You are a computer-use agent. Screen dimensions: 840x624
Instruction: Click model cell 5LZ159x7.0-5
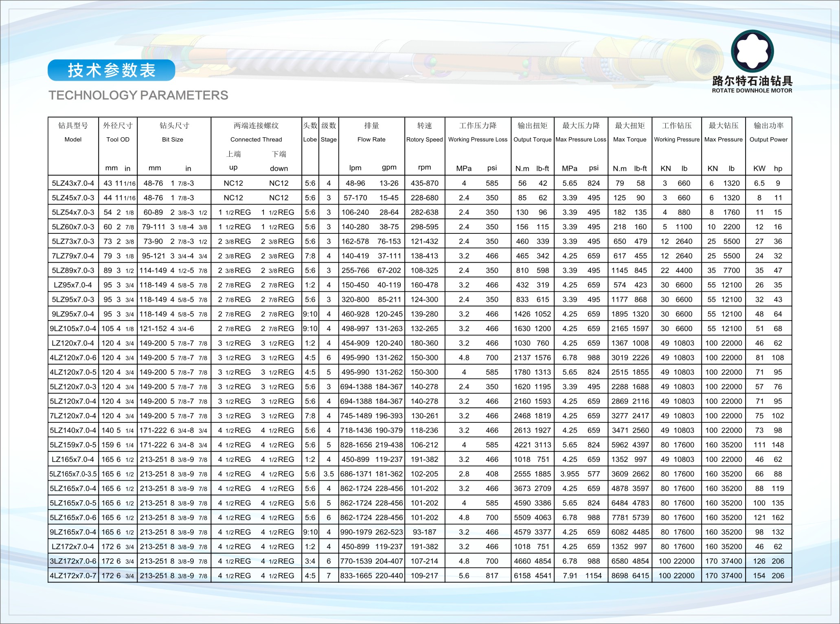73,445
